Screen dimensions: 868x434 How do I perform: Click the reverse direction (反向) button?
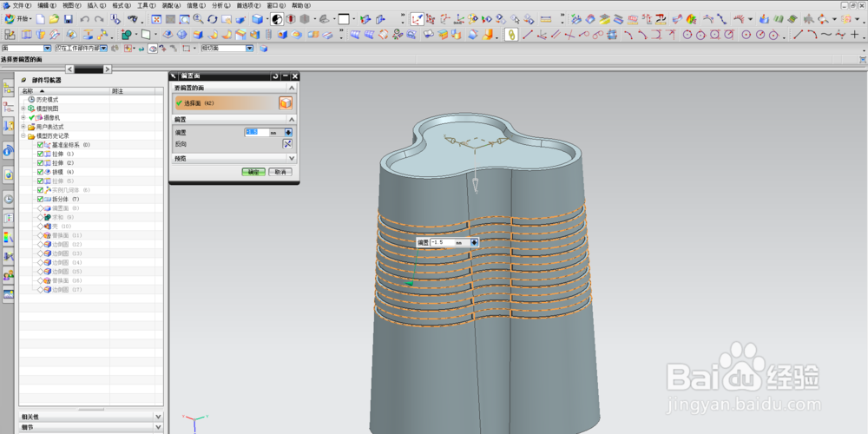pyautogui.click(x=287, y=144)
